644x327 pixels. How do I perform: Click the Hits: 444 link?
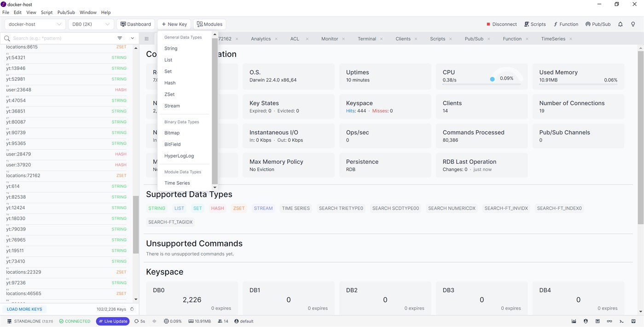point(356,111)
